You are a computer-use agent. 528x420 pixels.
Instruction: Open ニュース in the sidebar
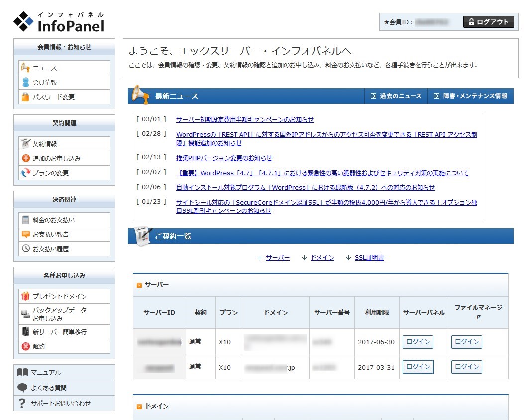[64, 68]
